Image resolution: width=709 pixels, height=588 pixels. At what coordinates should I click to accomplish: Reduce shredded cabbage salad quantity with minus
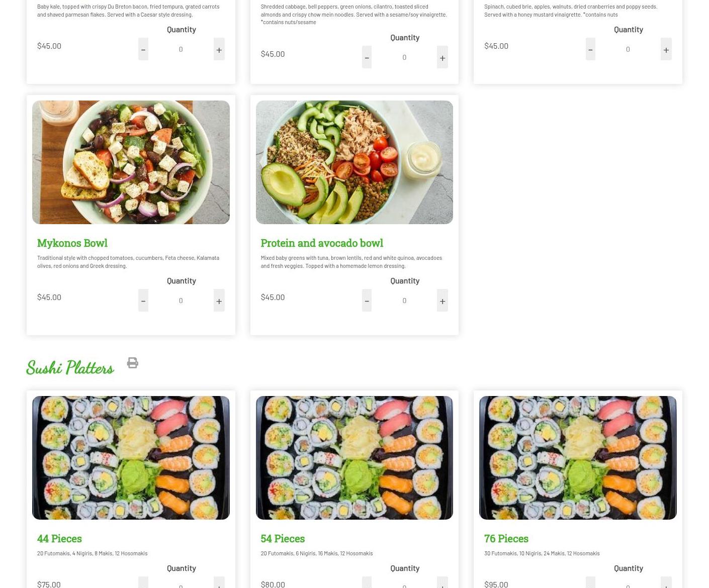pyautogui.click(x=367, y=57)
